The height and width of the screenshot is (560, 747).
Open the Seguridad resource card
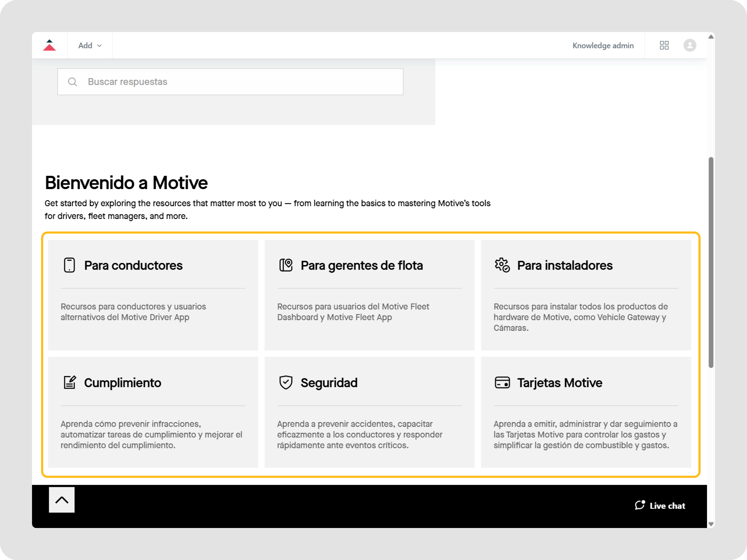[369, 412]
